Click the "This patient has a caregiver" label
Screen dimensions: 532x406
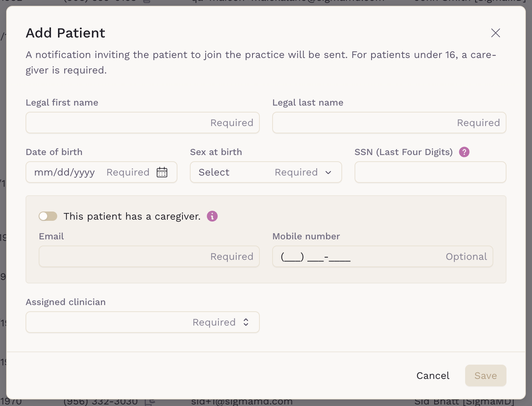[x=132, y=216]
